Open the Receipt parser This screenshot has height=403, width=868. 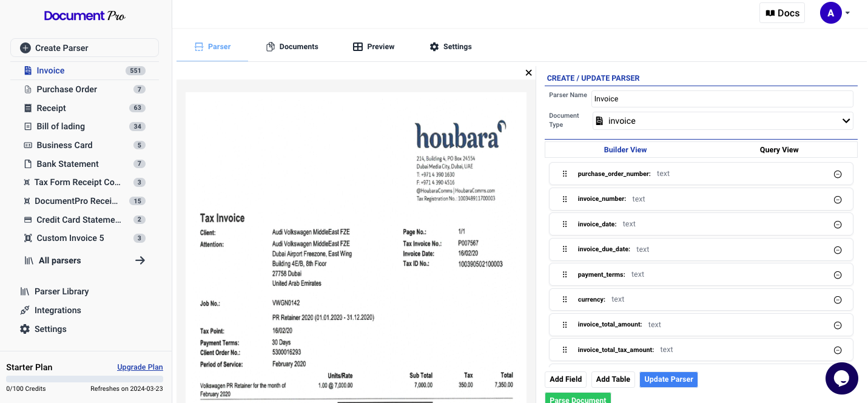point(51,107)
